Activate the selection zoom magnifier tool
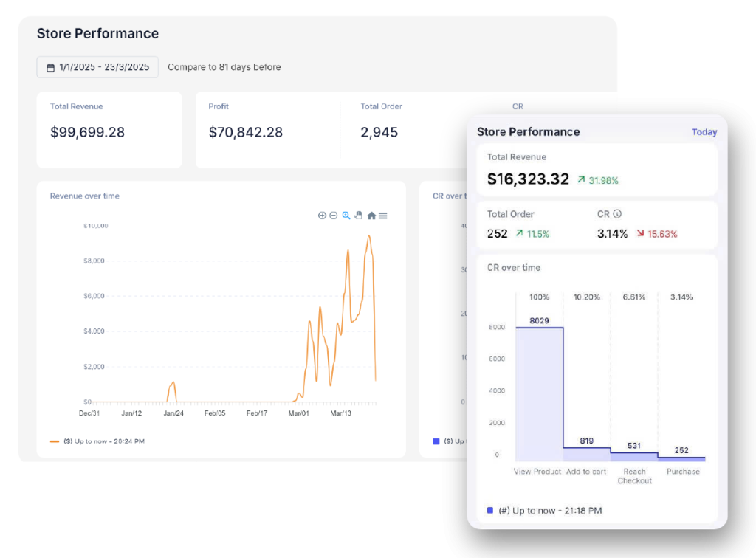756x558 pixels. [x=346, y=216]
